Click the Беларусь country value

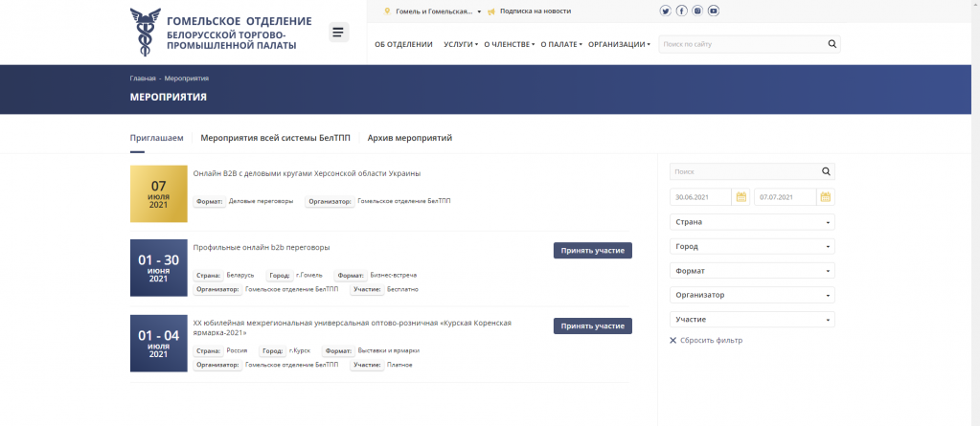click(240, 275)
